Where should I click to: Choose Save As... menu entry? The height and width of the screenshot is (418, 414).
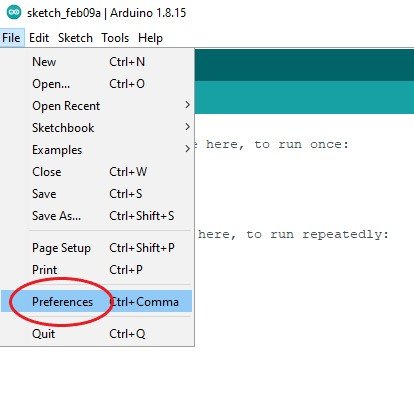pos(97,216)
